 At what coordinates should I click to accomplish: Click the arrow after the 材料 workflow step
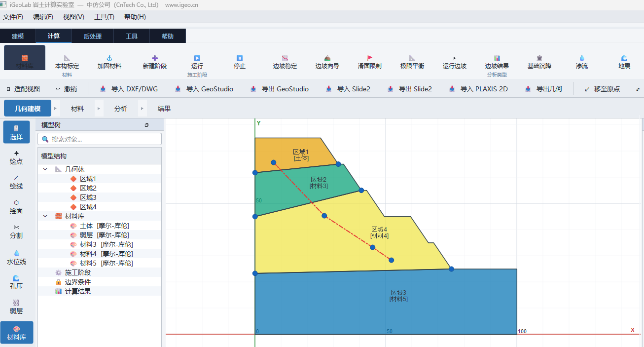pyautogui.click(x=99, y=109)
